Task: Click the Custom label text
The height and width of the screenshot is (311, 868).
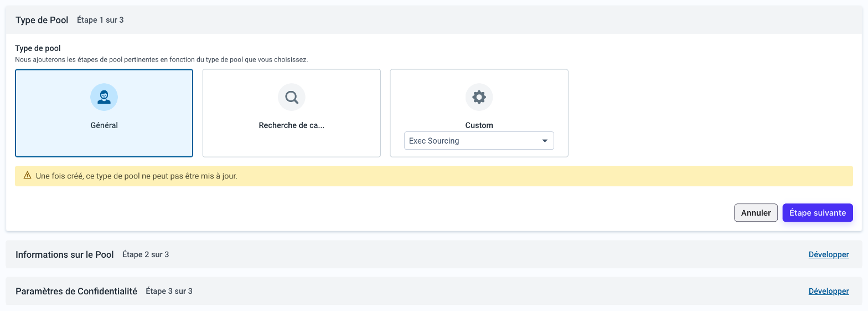Action: pyautogui.click(x=479, y=125)
